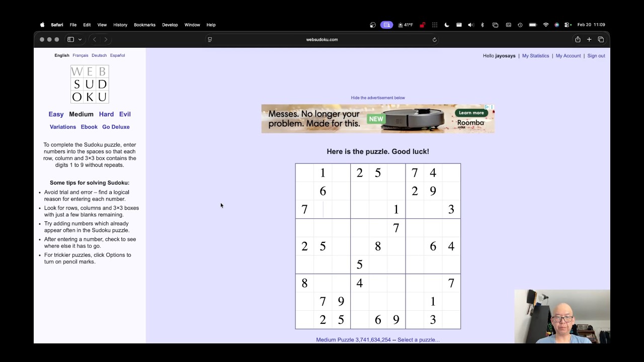
Task: Open the page reader icon in address bar
Action: tap(210, 39)
